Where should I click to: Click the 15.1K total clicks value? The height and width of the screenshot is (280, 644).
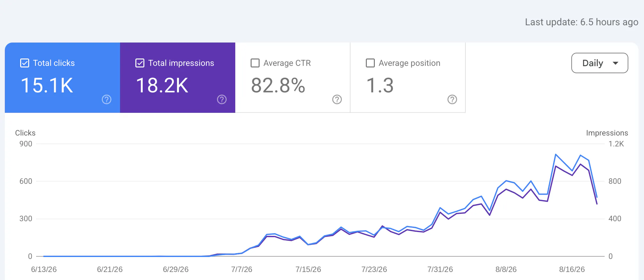tap(47, 85)
